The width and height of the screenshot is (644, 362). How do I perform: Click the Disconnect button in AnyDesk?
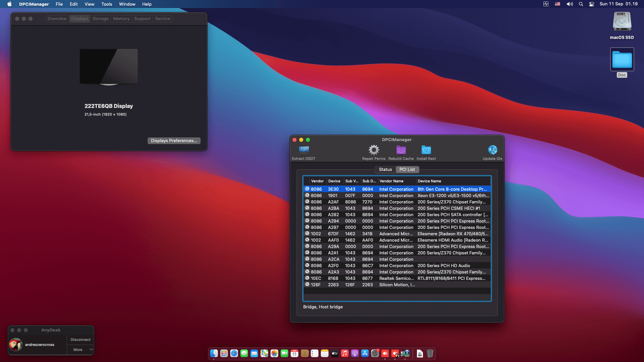tap(80, 340)
